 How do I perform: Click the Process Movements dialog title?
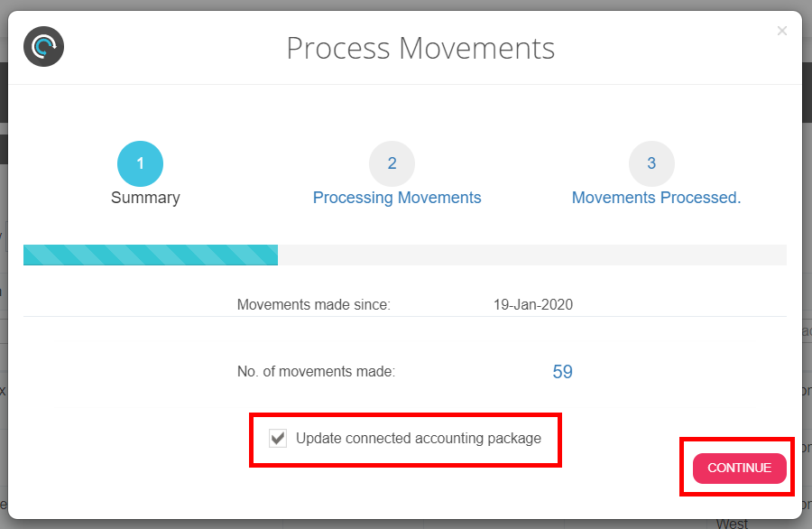click(420, 48)
